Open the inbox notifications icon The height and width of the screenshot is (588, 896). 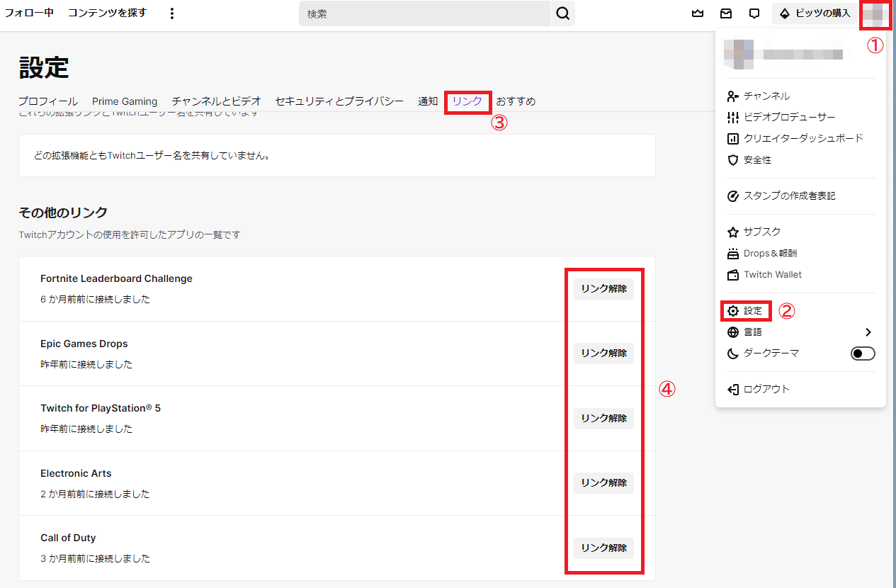click(726, 13)
